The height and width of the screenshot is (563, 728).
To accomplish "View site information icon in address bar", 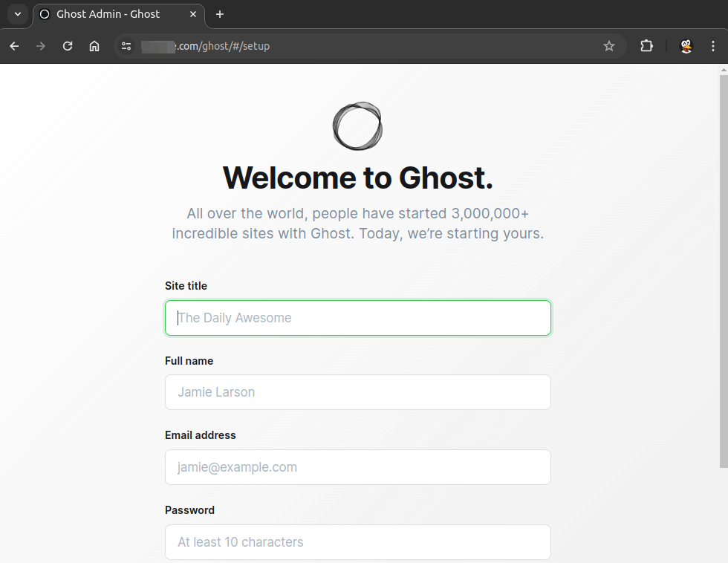I will tap(127, 46).
